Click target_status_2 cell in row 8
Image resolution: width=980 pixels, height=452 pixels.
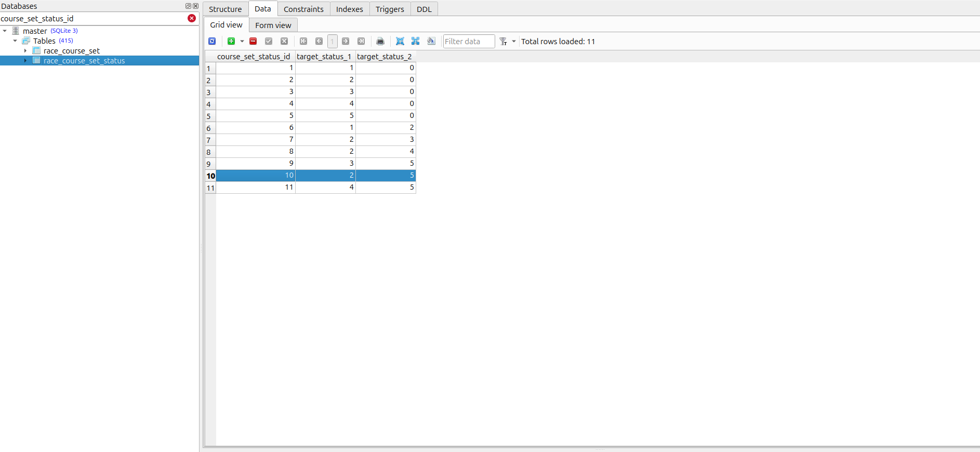(386, 152)
